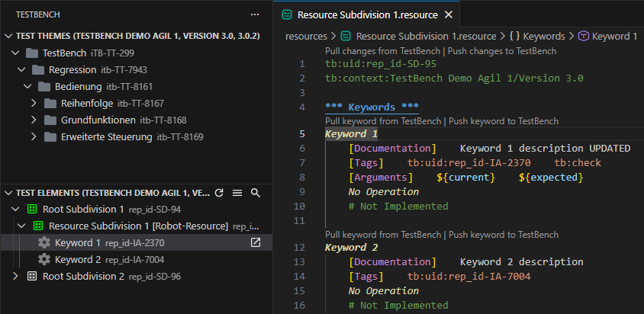Viewport: 644px width, 314px height.
Task: Click Pull changes from TestBench
Action: coord(383,51)
